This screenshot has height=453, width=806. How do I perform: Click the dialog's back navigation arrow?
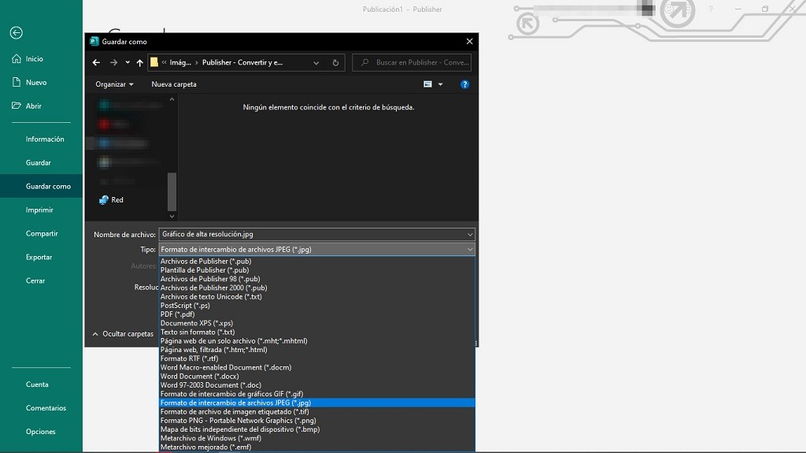[x=96, y=63]
